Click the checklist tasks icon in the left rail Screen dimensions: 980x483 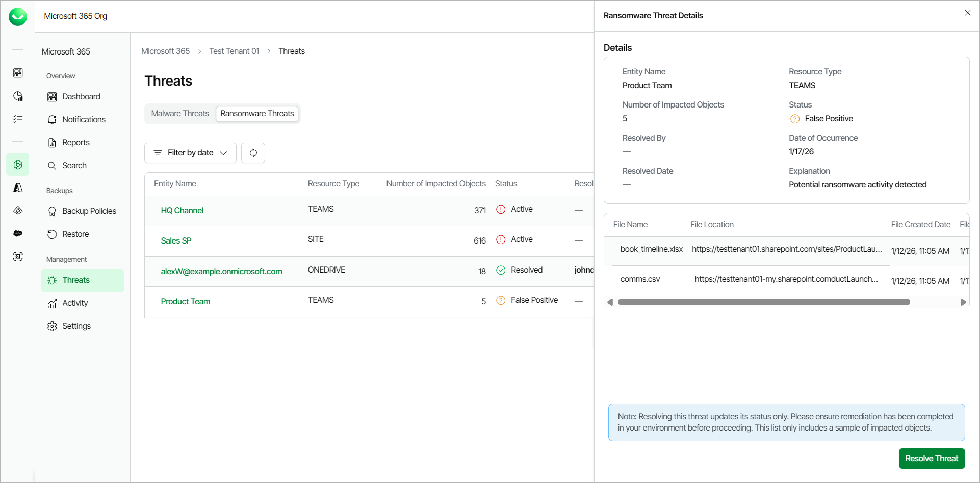pyautogui.click(x=18, y=119)
